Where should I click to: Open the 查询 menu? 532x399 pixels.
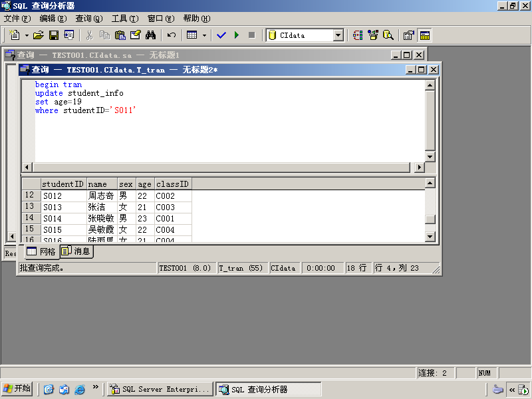pos(89,19)
